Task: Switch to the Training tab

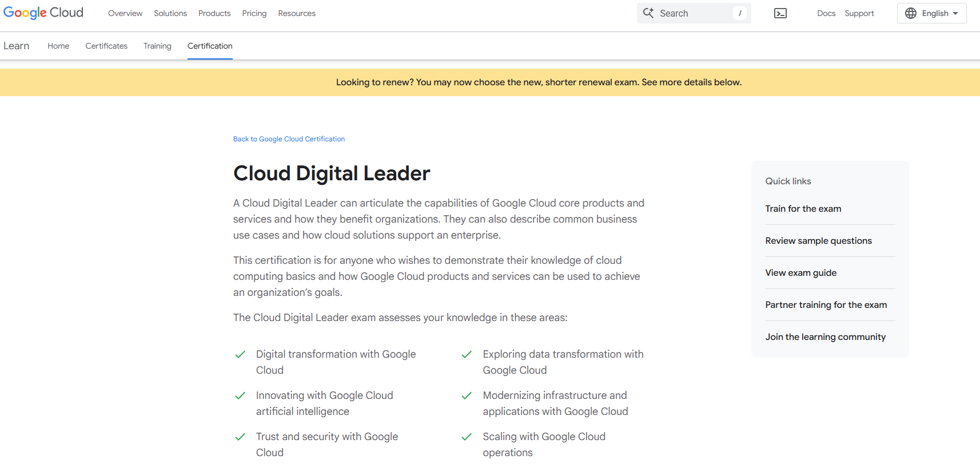Action: pos(157,46)
